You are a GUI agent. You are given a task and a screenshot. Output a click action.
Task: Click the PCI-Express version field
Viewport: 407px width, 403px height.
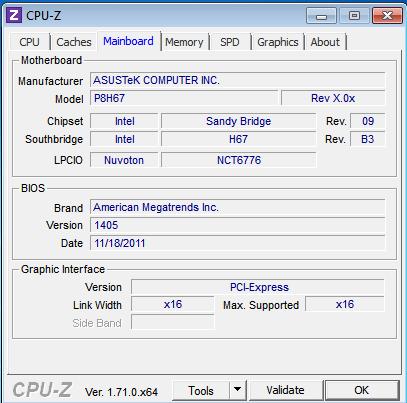(x=258, y=287)
